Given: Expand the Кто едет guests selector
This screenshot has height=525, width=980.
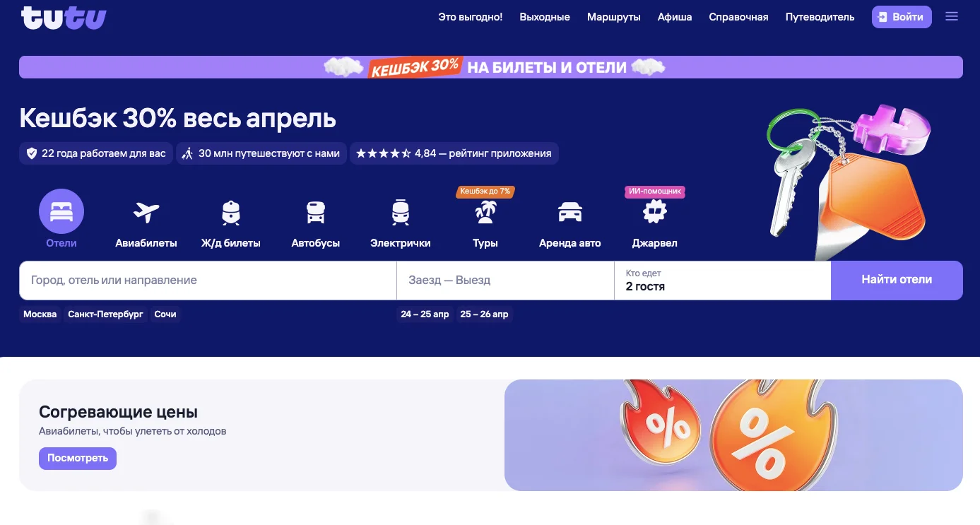Looking at the screenshot, I should (x=722, y=281).
